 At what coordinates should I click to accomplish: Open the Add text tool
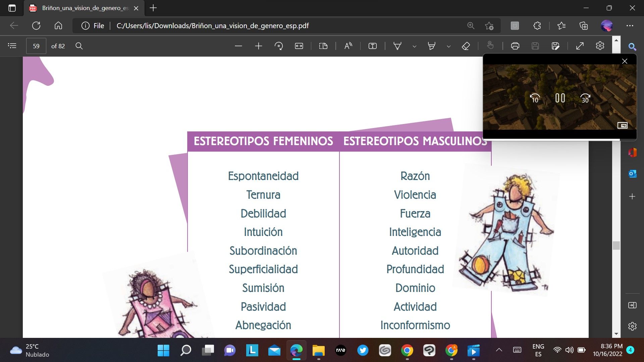point(373,46)
